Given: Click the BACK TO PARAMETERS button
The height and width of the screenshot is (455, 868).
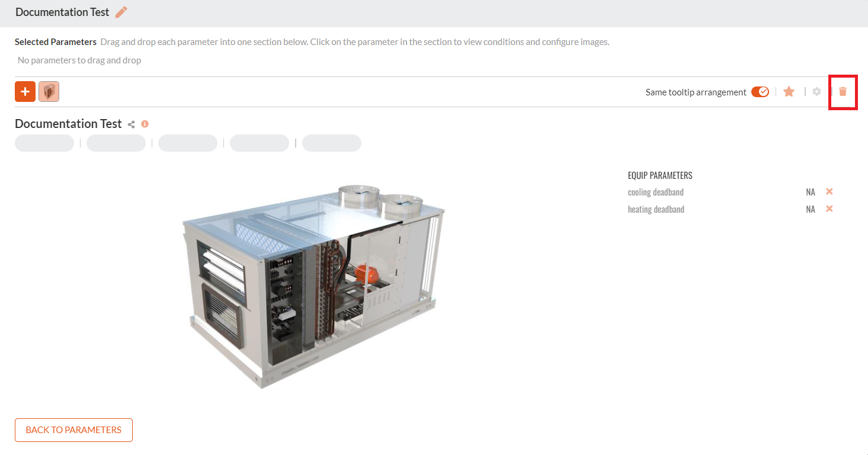Looking at the screenshot, I should point(73,430).
